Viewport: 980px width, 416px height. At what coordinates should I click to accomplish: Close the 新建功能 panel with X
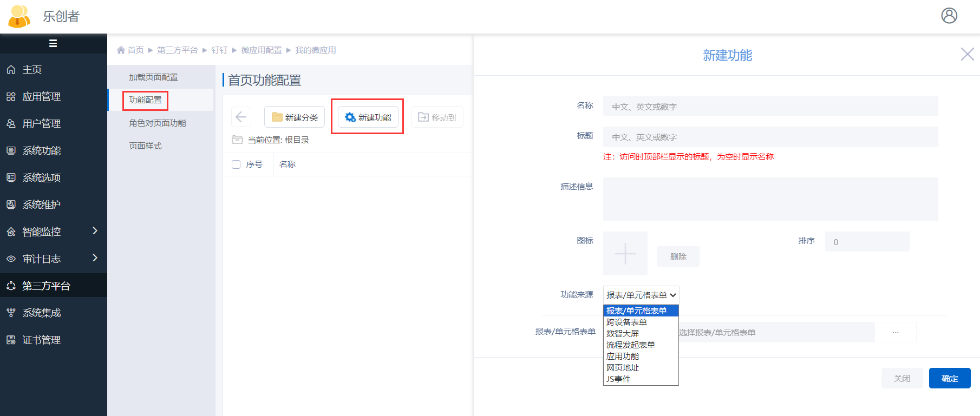[967, 54]
